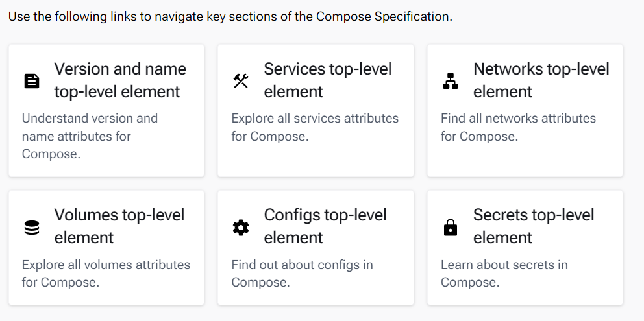The image size is (644, 321).
Task: Click 'Learn about secrets in Compose' text
Action: [504, 273]
